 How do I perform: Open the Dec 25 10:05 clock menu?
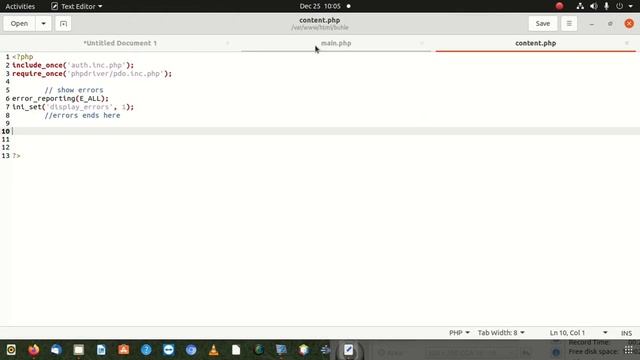click(320, 6)
